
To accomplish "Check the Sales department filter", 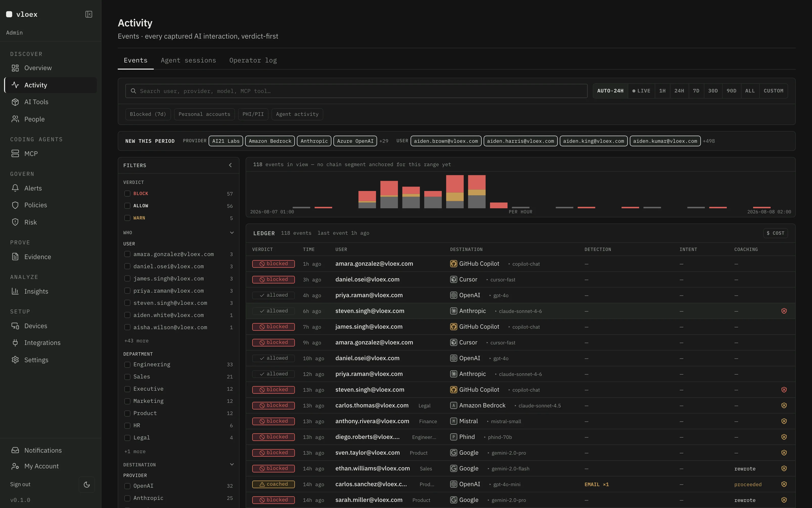I will 127,377.
